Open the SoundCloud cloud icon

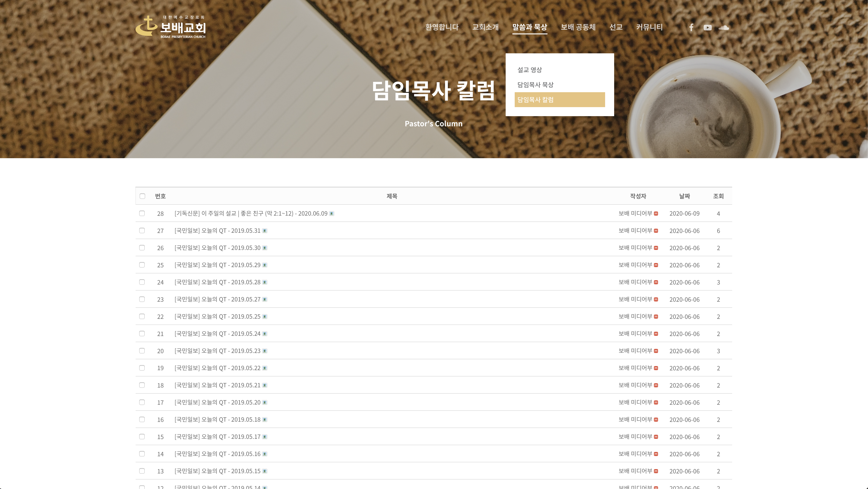[724, 28]
